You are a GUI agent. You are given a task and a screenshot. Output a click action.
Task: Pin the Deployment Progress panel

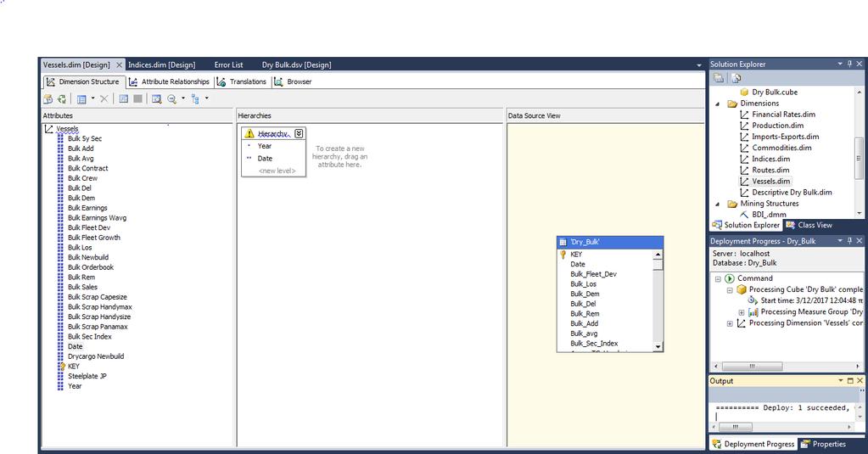pos(849,241)
